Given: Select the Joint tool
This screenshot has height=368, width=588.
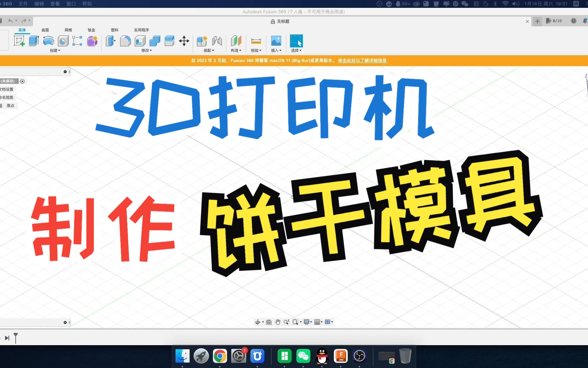Looking at the screenshot, I should pyautogui.click(x=217, y=41).
